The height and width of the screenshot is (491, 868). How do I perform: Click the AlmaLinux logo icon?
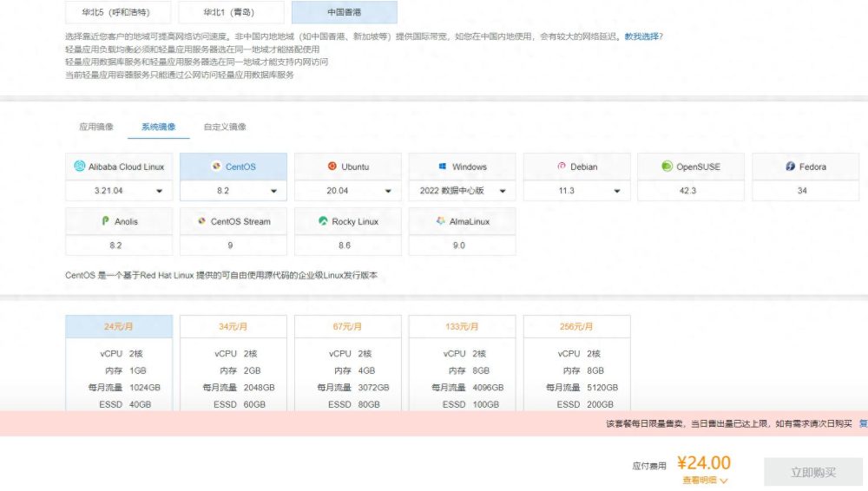point(441,221)
